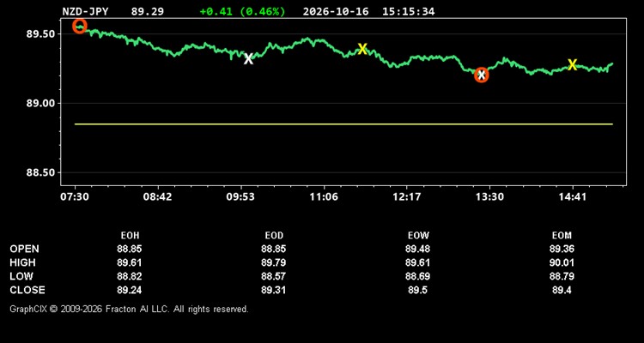Click the red-circled white X near 13:30
Screen dimensions: 644x343
pos(482,75)
